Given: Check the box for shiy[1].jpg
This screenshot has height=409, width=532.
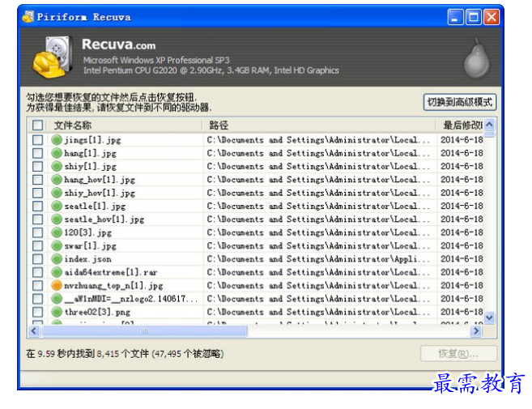Looking at the screenshot, I should tap(38, 166).
